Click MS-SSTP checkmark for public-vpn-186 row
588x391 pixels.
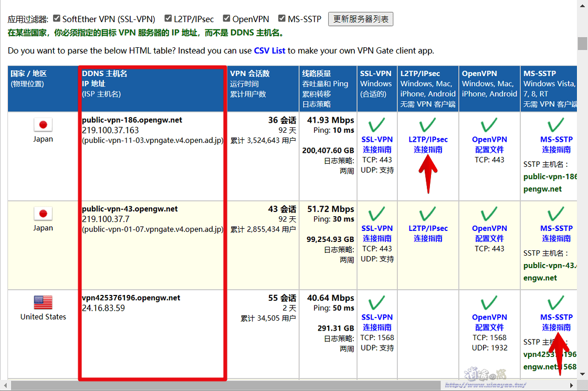point(556,125)
